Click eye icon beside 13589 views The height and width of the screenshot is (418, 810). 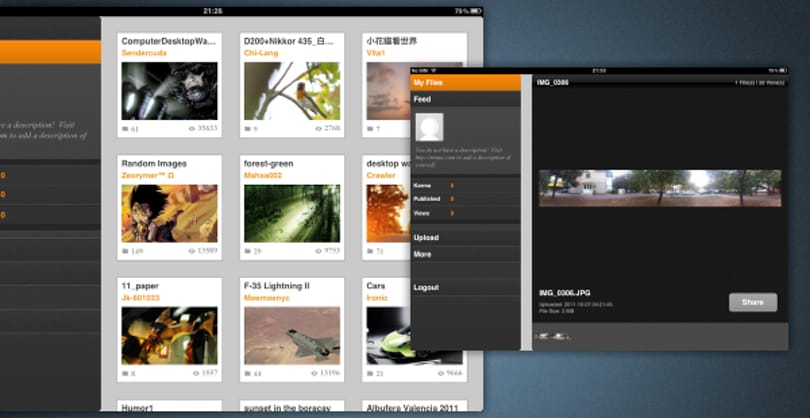pos(192,251)
